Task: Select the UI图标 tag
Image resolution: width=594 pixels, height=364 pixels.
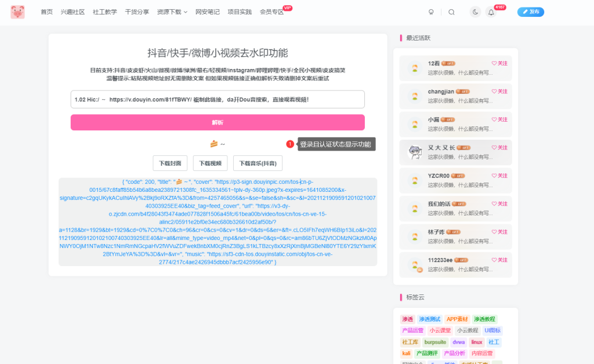Action: (492, 330)
